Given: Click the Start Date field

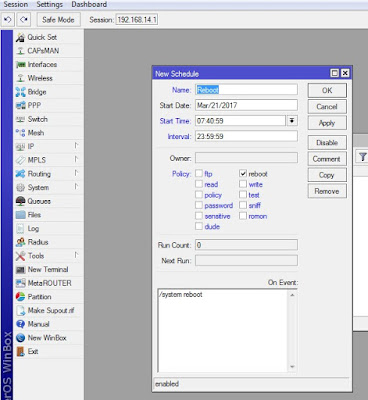Looking at the screenshot, I should [246, 105].
